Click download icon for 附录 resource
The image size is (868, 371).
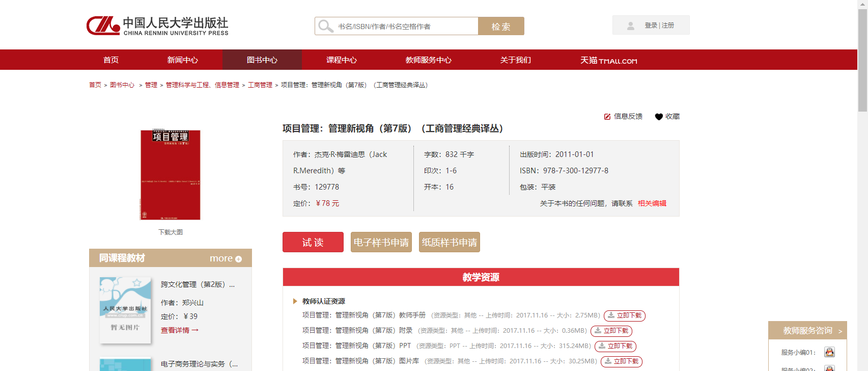click(x=598, y=331)
